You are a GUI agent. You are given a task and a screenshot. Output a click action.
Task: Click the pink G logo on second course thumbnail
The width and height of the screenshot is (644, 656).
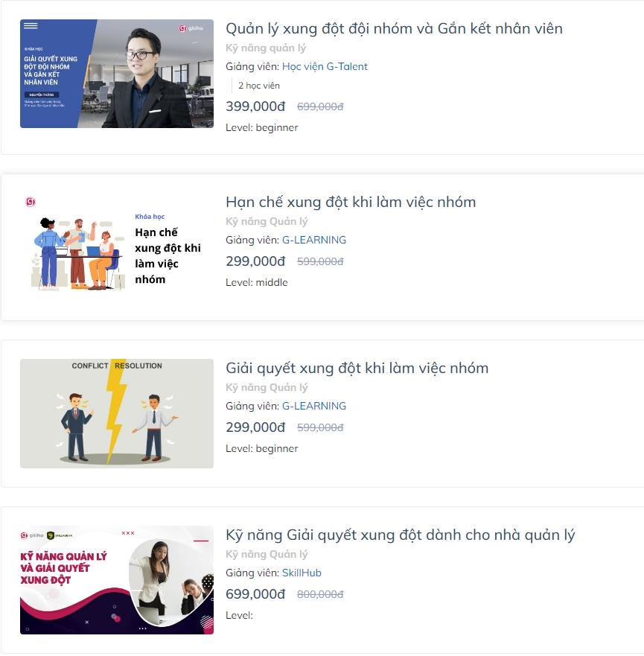[31, 202]
